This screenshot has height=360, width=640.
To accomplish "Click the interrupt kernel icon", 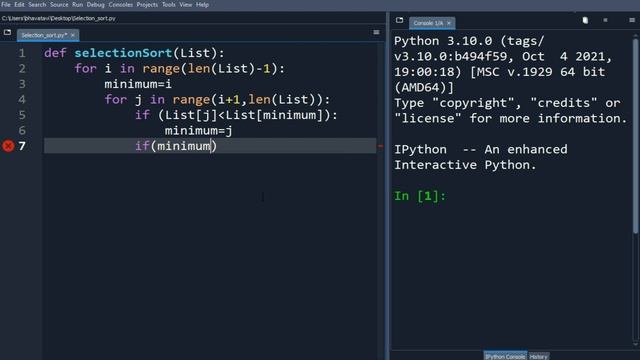I will [x=605, y=20].
